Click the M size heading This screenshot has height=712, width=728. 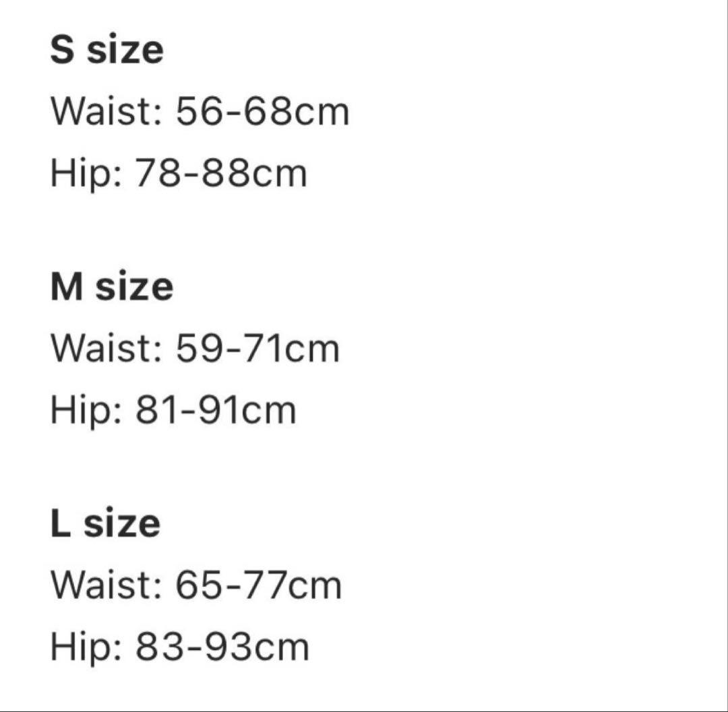pos(111,287)
